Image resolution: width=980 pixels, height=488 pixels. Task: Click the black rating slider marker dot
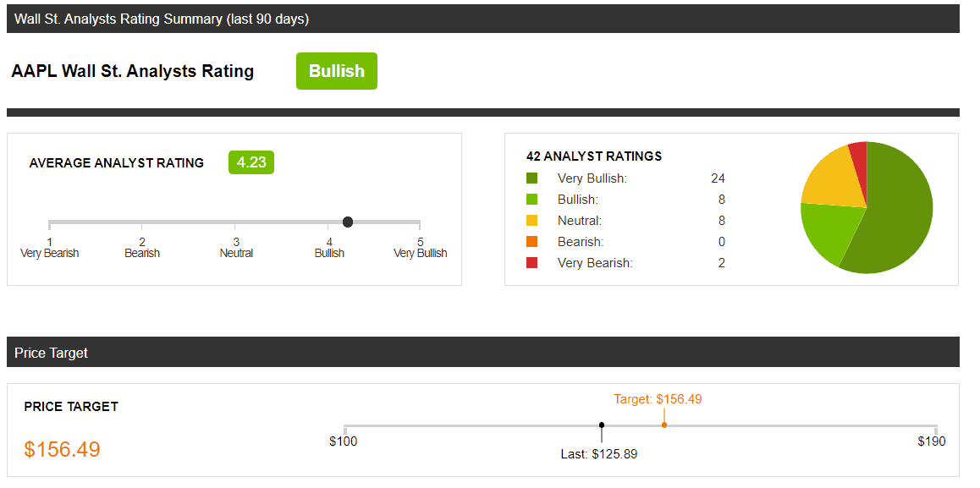[x=348, y=222]
